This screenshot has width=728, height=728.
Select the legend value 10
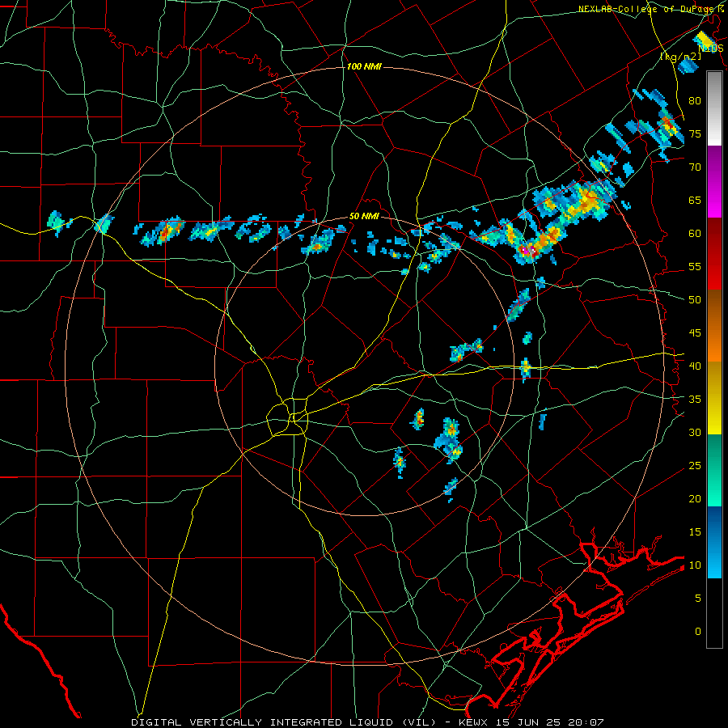[x=695, y=565]
